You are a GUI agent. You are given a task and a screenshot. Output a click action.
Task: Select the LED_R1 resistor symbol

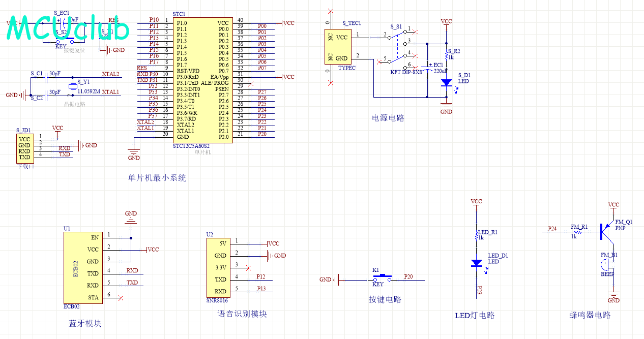point(476,236)
